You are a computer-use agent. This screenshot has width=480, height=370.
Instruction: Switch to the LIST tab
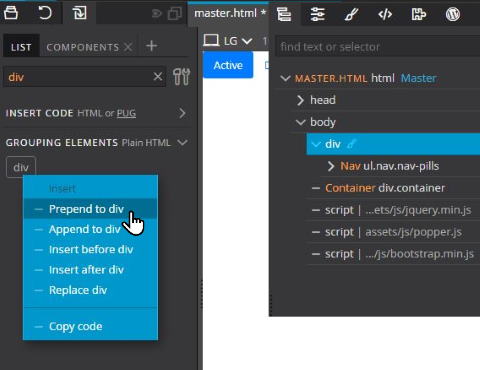pyautogui.click(x=21, y=47)
